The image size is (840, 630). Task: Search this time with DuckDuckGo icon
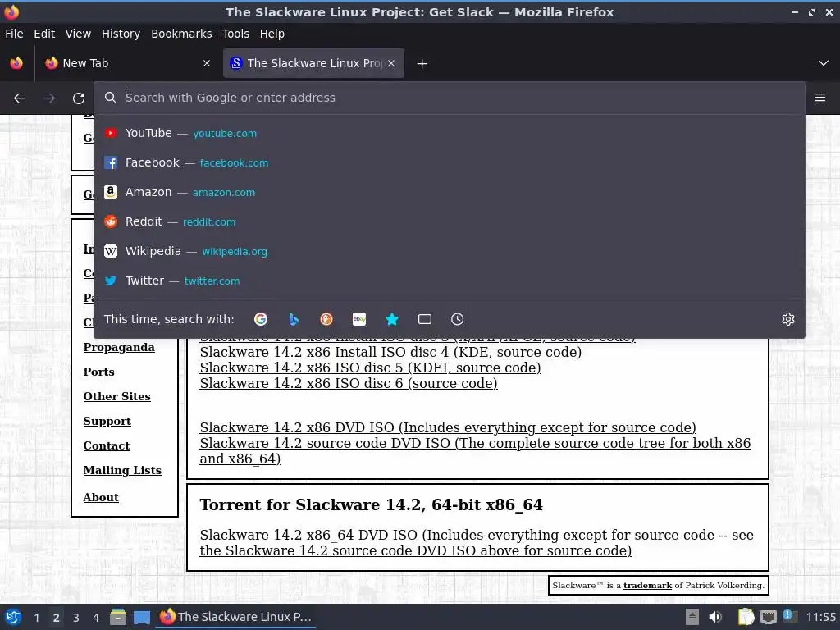(326, 319)
